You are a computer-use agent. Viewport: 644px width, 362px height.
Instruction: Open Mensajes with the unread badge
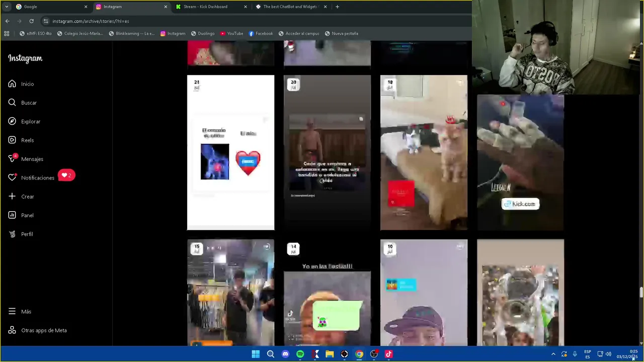point(26,159)
